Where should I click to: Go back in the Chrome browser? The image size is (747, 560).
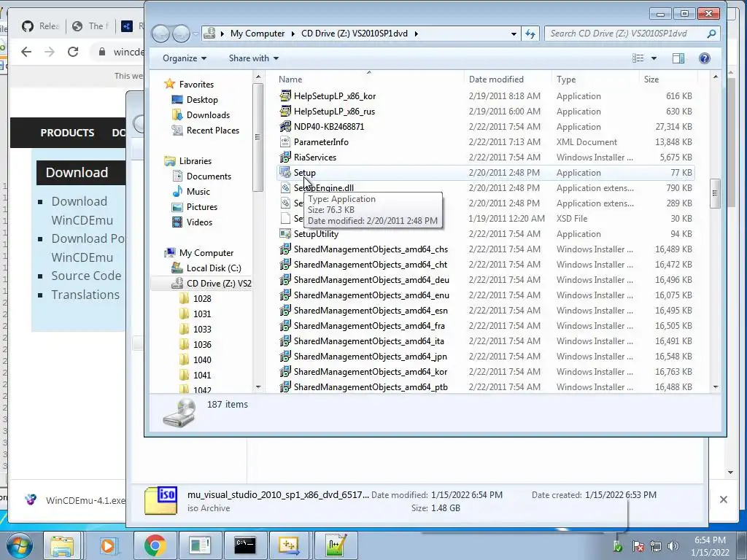coord(26,52)
